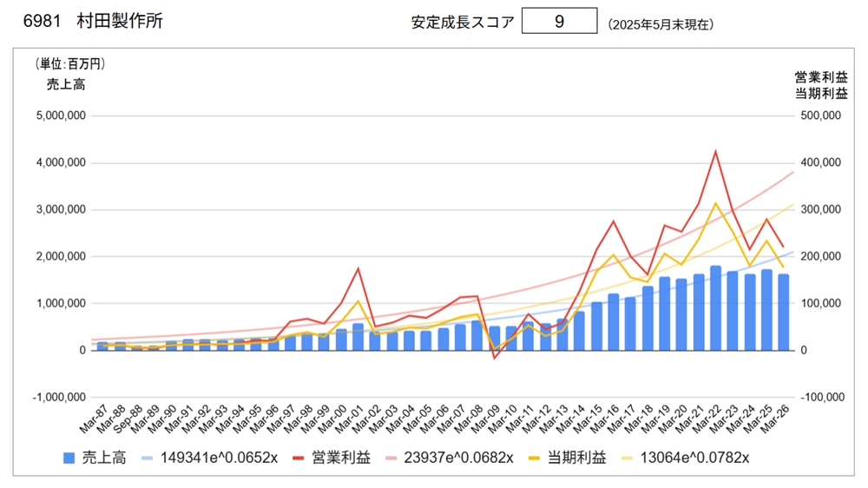Click right axis value 100,000
The image size is (868, 488).
point(821,304)
